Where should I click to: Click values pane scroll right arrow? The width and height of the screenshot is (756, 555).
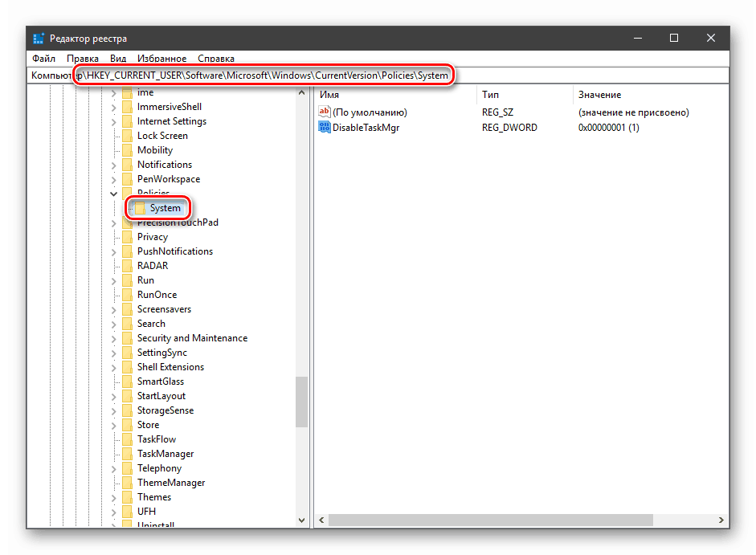click(721, 520)
